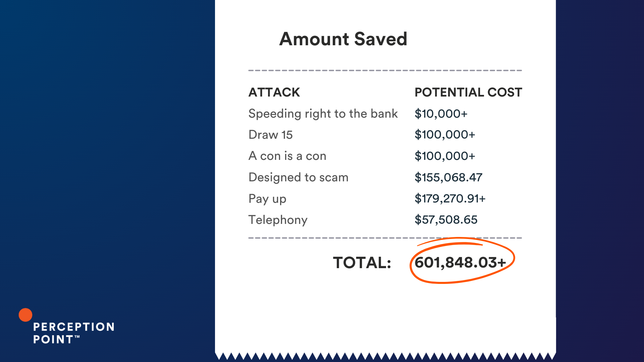The width and height of the screenshot is (644, 362).
Task: Click the orange Perception Point logo dot
Action: 25,315
